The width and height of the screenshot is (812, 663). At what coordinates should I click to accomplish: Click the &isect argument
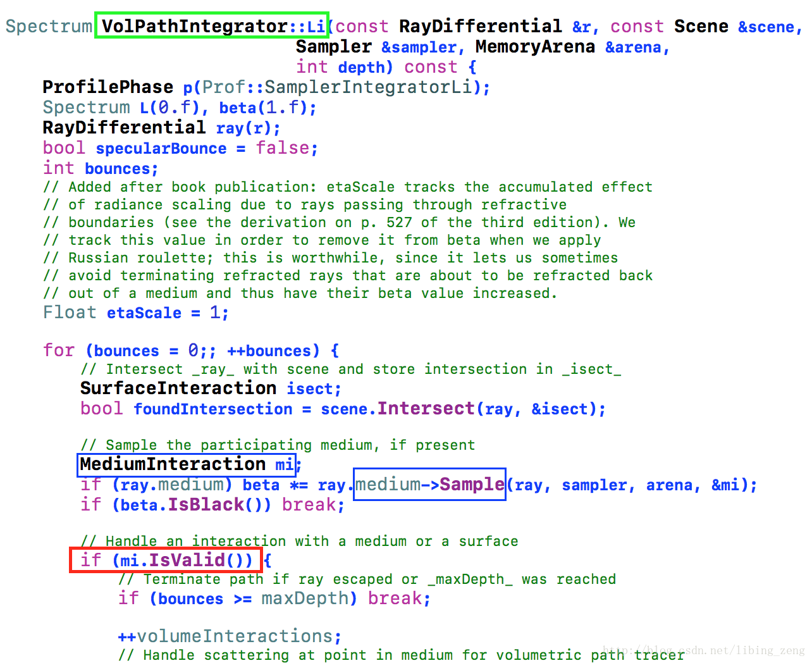click(560, 409)
